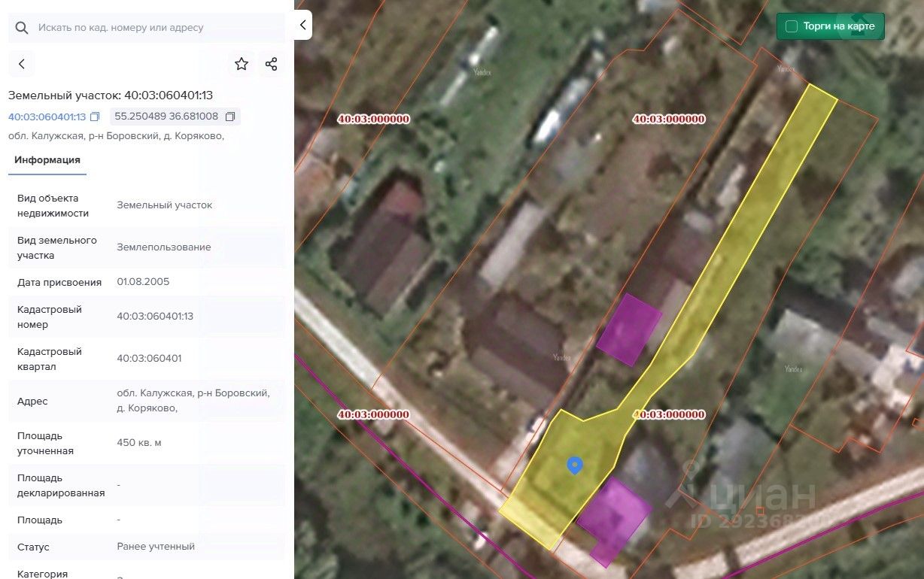Click the area value 450 кв. м
The image size is (924, 579).
tap(139, 443)
